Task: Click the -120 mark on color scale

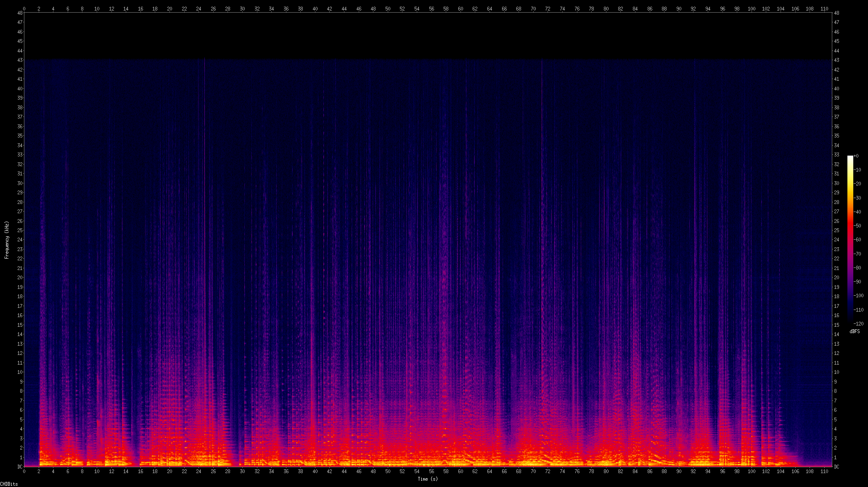Action: coord(858,324)
